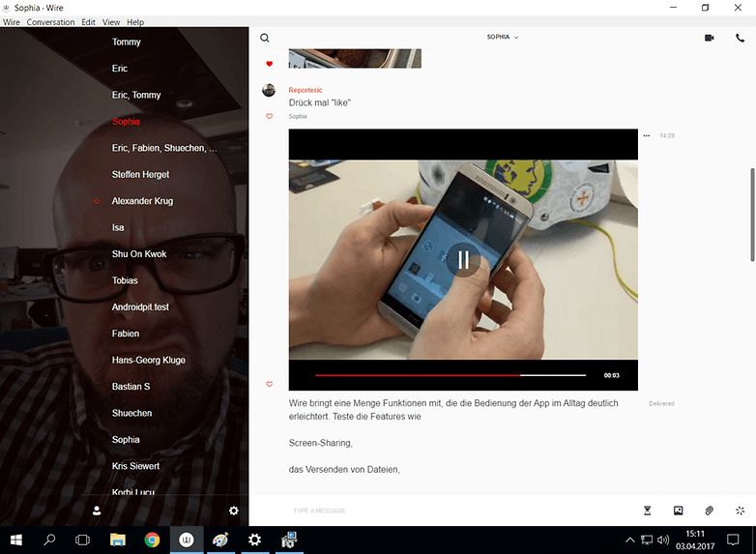Open the Steffen Herget conversation
The width and height of the screenshot is (756, 554).
pyautogui.click(x=140, y=175)
